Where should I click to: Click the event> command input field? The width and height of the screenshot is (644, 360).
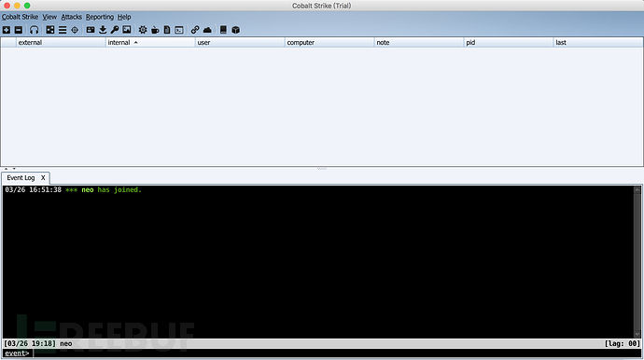point(337,353)
